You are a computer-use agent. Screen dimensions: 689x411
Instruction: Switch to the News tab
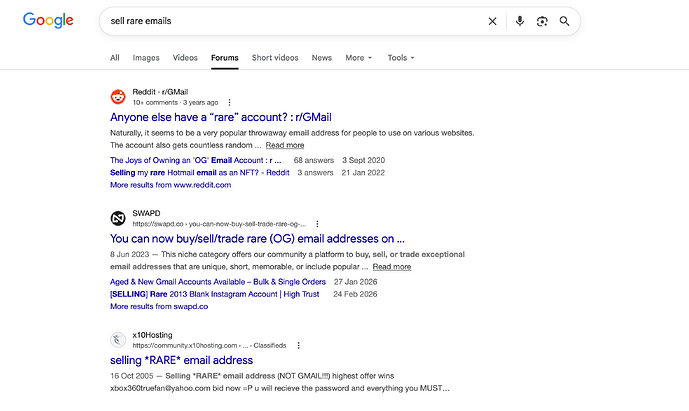pyautogui.click(x=322, y=58)
